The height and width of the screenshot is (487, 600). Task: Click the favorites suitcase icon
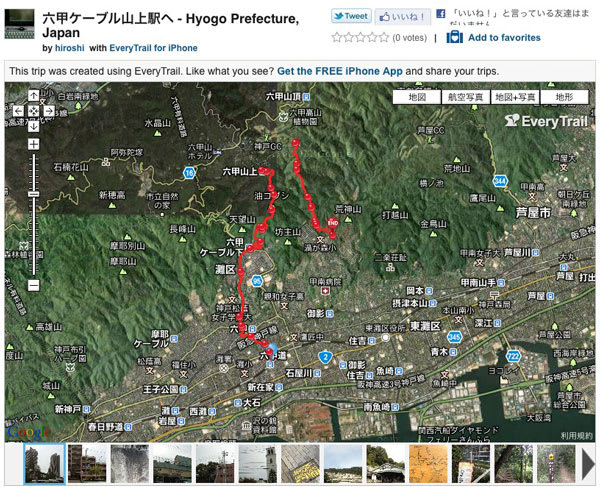pyautogui.click(x=455, y=37)
